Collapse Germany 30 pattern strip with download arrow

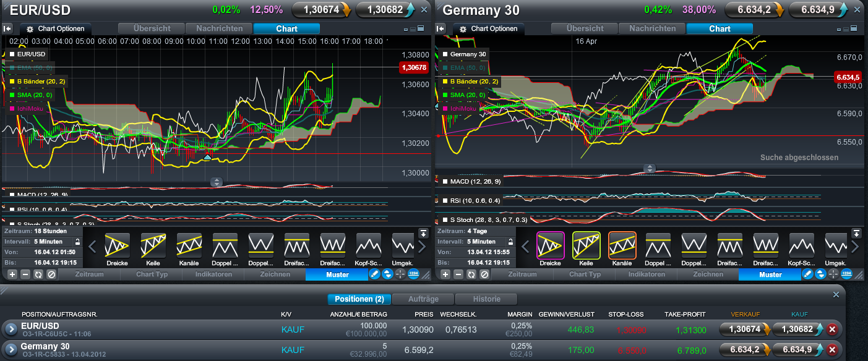(x=856, y=233)
